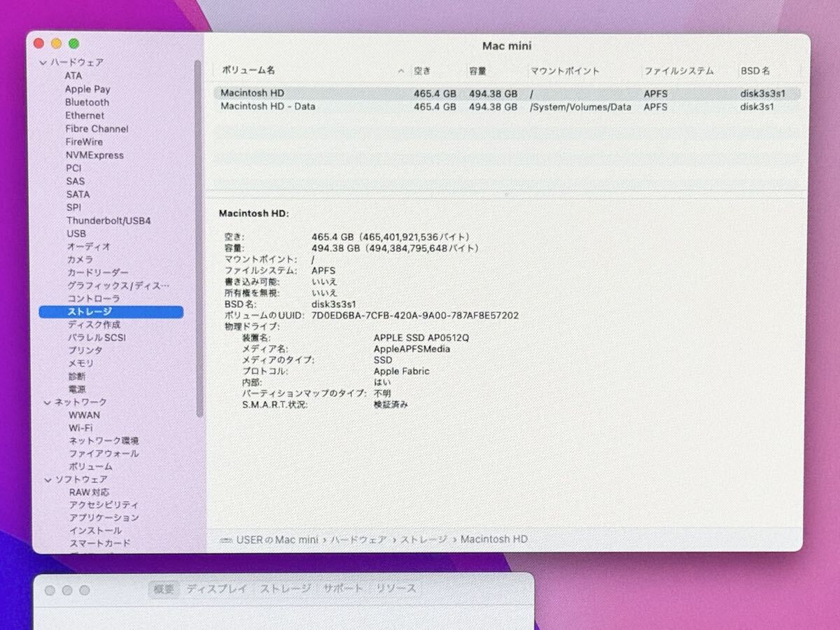Select カメラ in the sidebar
Screen dimensions: 840x630
tap(80, 260)
